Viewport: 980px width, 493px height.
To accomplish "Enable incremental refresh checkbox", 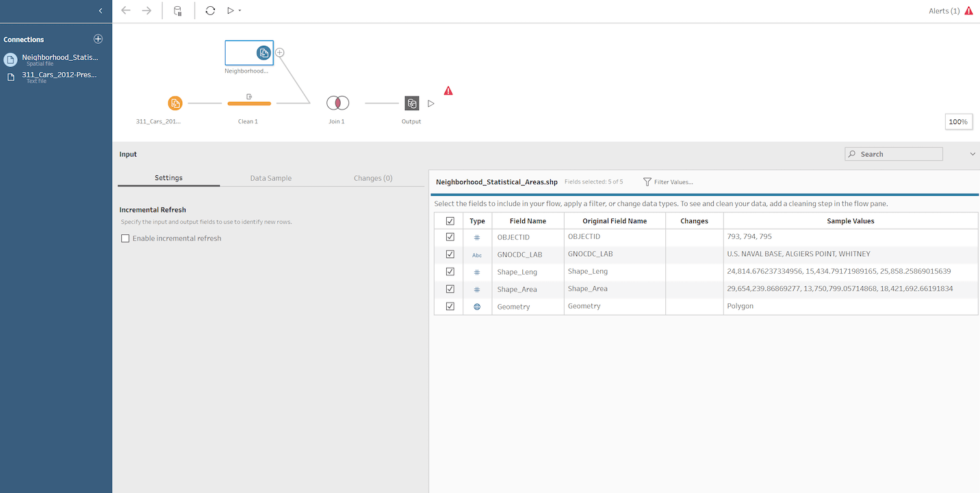I will 125,238.
